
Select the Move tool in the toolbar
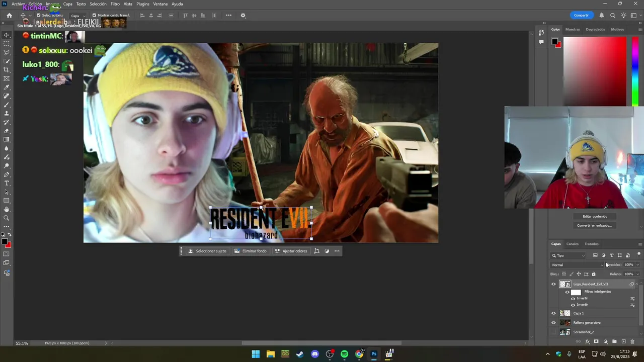coord(7,35)
